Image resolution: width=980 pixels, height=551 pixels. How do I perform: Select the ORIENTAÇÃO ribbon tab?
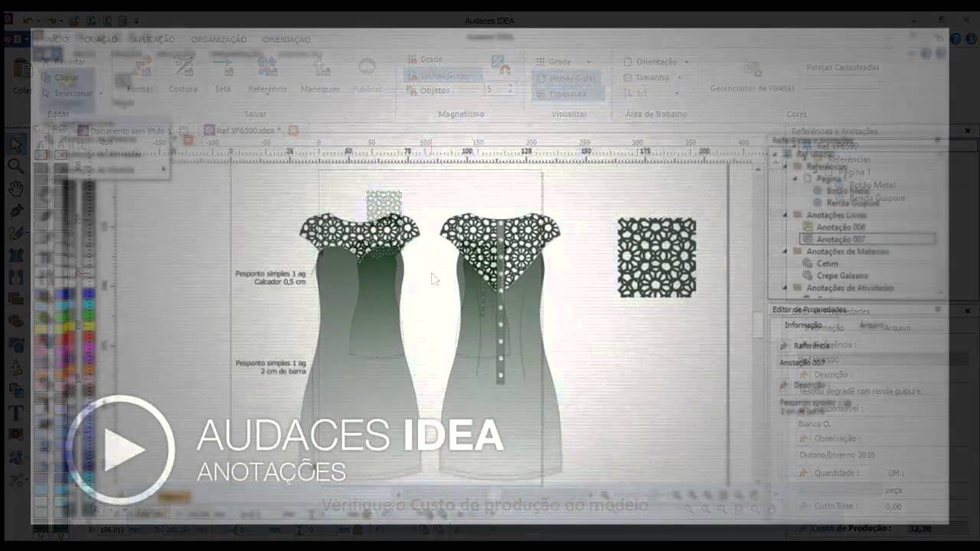point(286,40)
